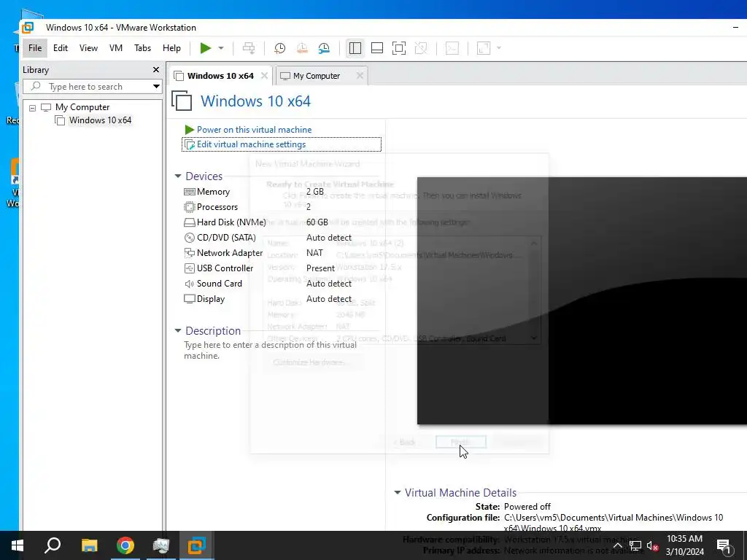747x560 pixels.
Task: Collapse the Devices section
Action: [178, 176]
